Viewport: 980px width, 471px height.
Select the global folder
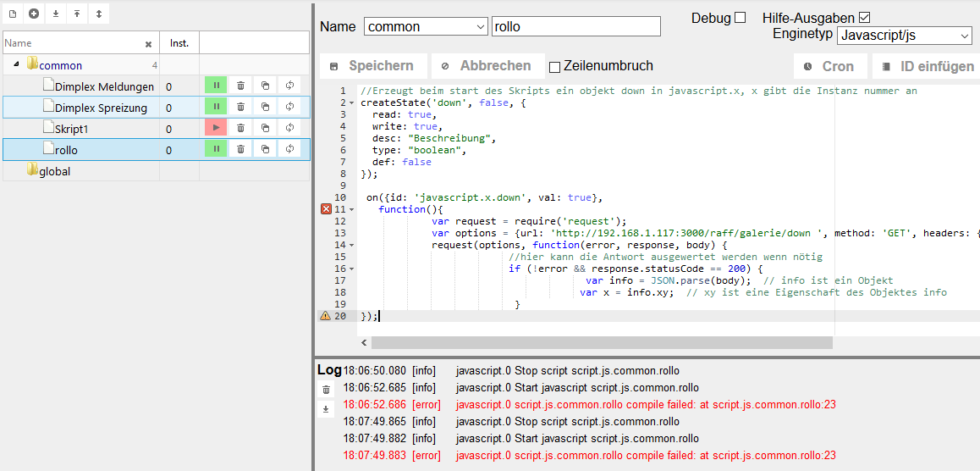click(54, 171)
